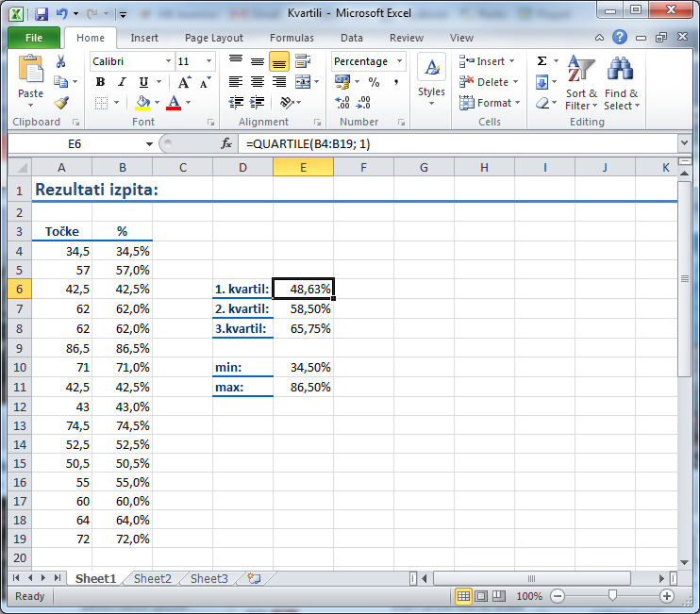Click the AutoSum sigma icon
This screenshot has width=700, height=614.
click(542, 61)
